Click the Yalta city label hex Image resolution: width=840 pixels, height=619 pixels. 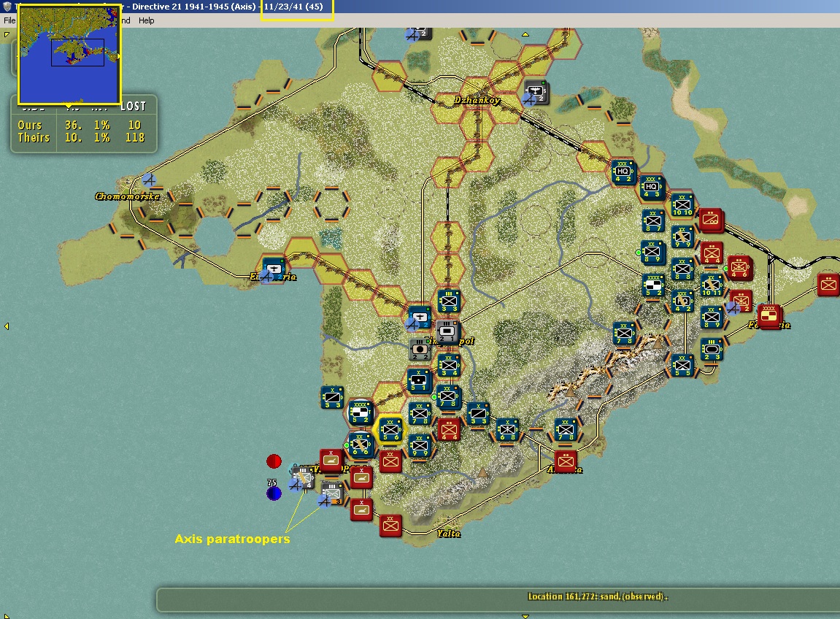pos(448,534)
